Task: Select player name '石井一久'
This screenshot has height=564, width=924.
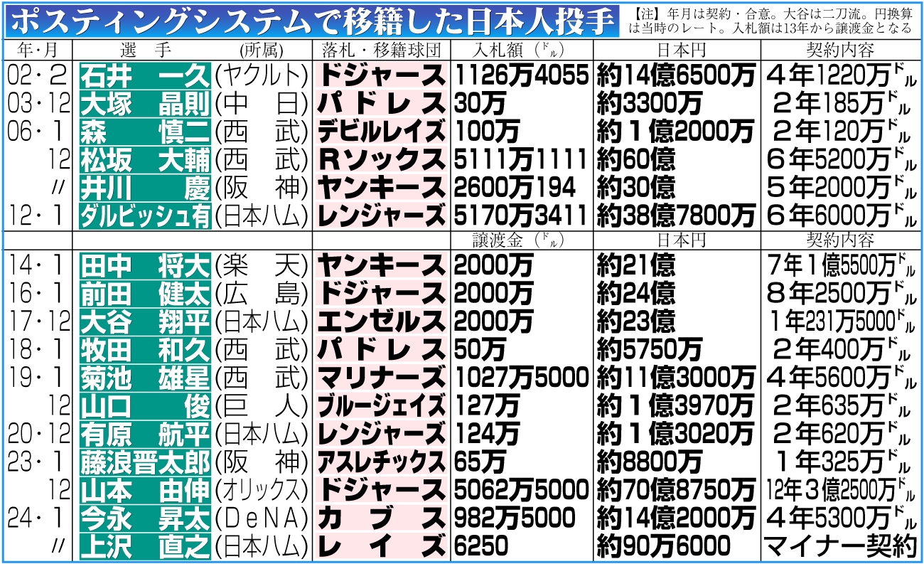Action: tap(145, 77)
